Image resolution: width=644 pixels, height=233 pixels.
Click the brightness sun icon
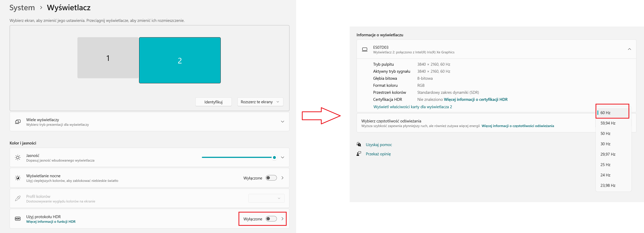point(18,158)
